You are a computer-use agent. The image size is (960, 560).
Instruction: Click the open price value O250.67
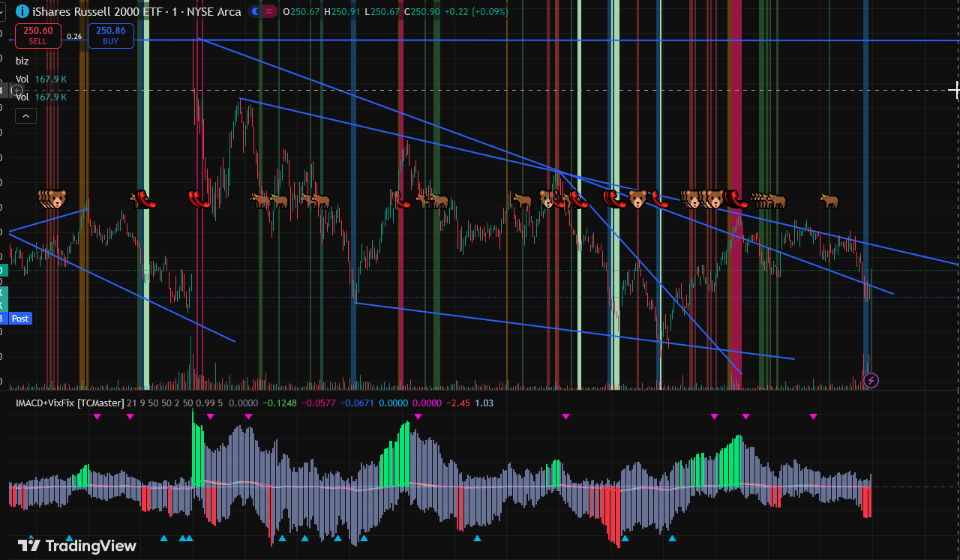tap(302, 12)
